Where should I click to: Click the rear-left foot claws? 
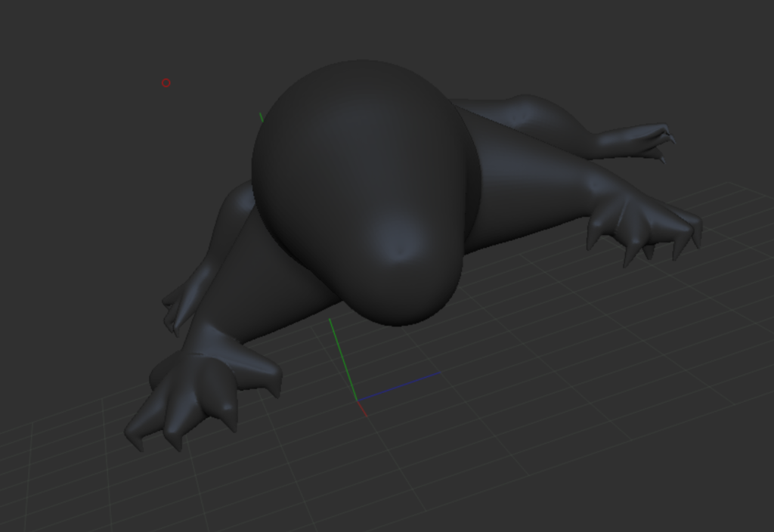pos(172,310)
